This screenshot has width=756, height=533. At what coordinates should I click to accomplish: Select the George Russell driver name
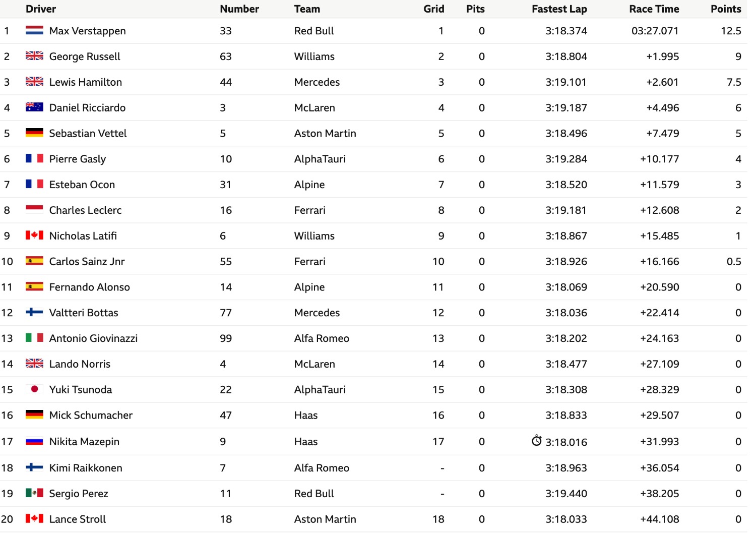(85, 56)
